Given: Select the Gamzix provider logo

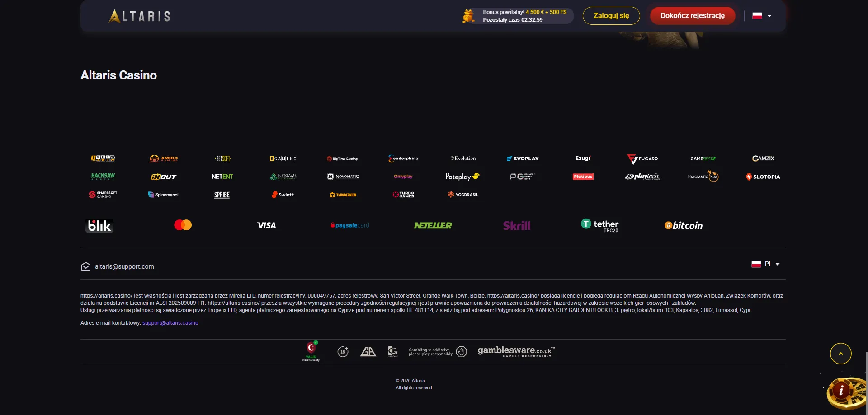Looking at the screenshot, I should click(x=763, y=159).
